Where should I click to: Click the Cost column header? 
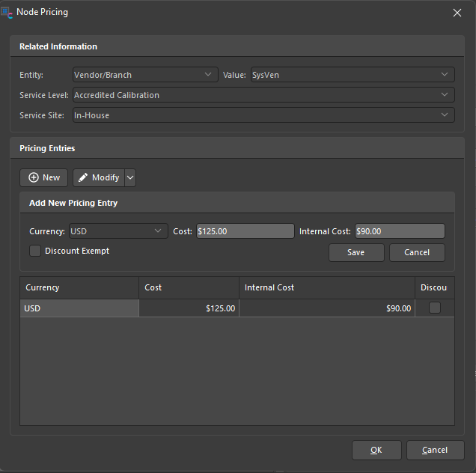(189, 287)
